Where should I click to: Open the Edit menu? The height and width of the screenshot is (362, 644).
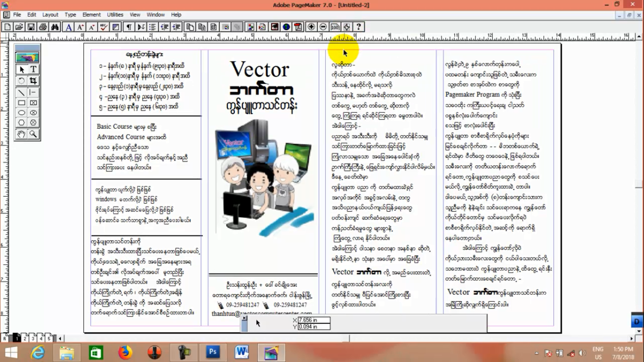(x=32, y=15)
